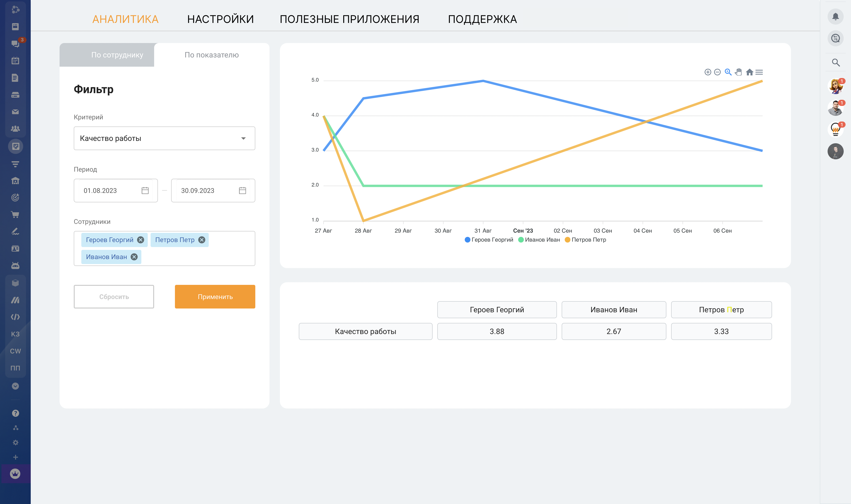Open the НАСТРОЙКИ top menu
The height and width of the screenshot is (504, 851).
pos(220,19)
